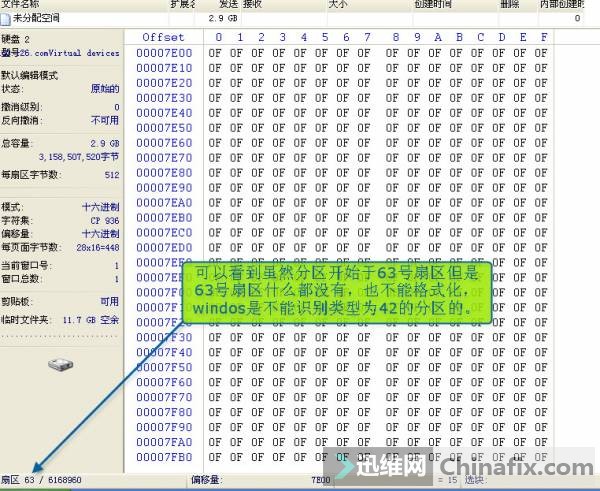Click the 剪贴板 value 可用
Viewport: 600px width, 491px height.
point(110,302)
